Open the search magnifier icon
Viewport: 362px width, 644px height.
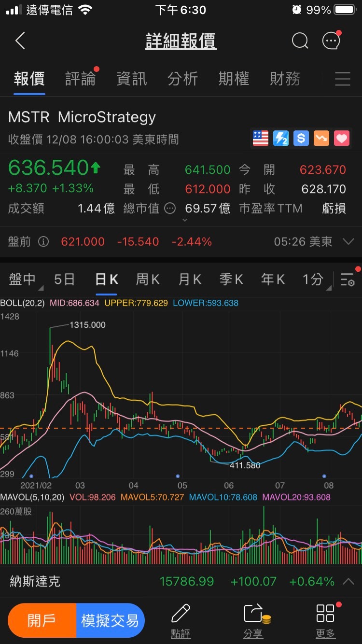click(x=300, y=42)
